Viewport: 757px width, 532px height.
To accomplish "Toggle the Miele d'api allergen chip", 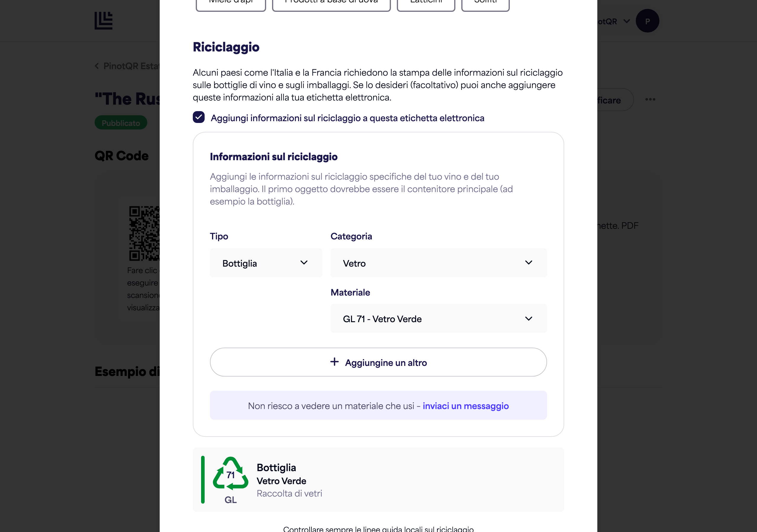I will coord(231,4).
